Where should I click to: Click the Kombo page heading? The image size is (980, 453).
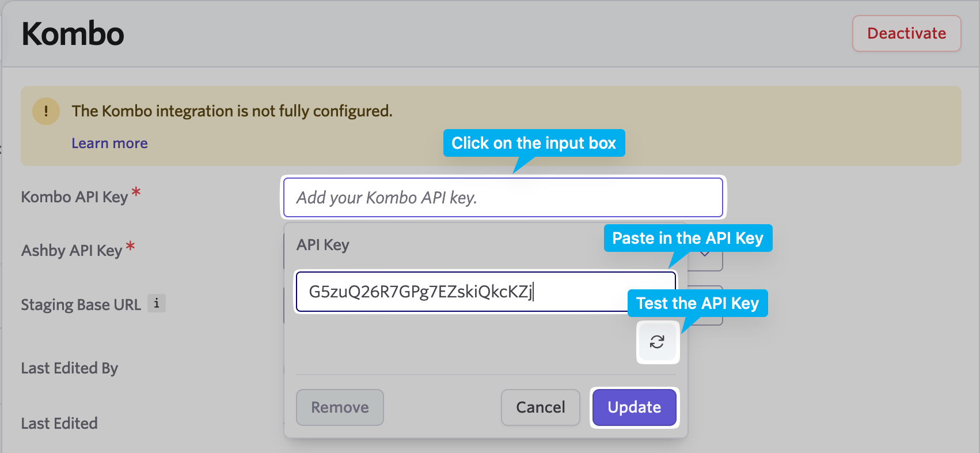[73, 33]
